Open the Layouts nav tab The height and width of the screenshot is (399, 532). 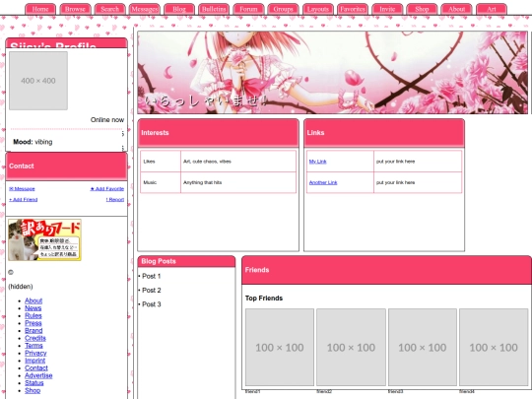pyautogui.click(x=318, y=9)
